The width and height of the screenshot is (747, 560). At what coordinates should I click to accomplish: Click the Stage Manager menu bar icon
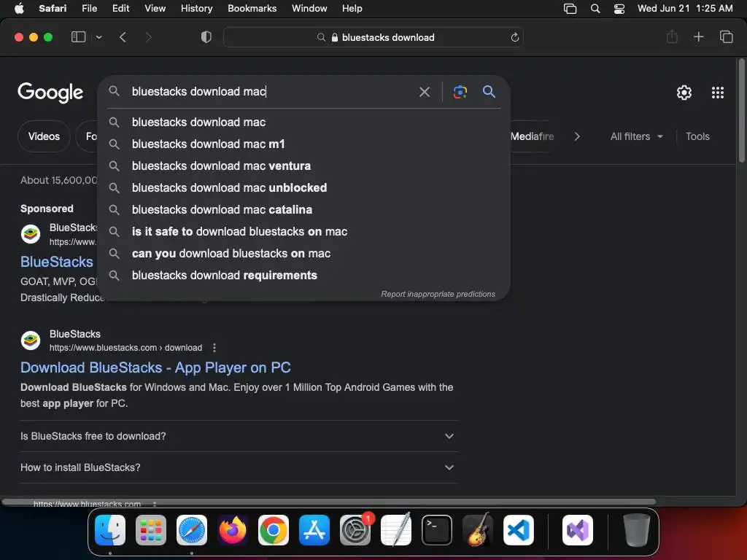pos(570,8)
